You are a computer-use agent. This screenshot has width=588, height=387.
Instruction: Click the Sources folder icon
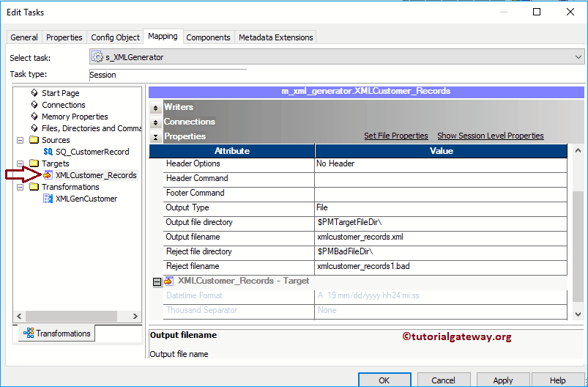point(34,140)
